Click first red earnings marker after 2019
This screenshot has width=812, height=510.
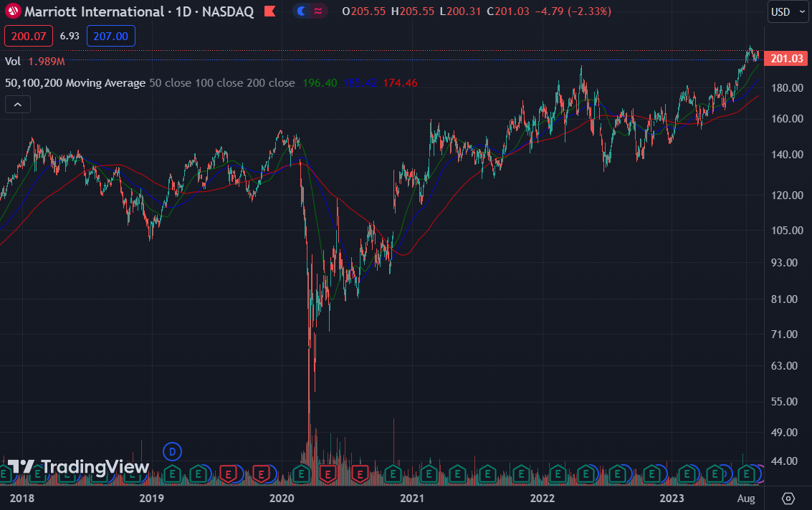click(228, 473)
